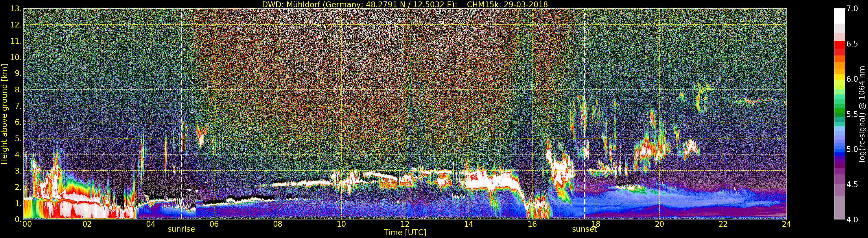This screenshot has width=868, height=238.
Task: Click the height axis tick '2.'
Action: tap(18, 187)
